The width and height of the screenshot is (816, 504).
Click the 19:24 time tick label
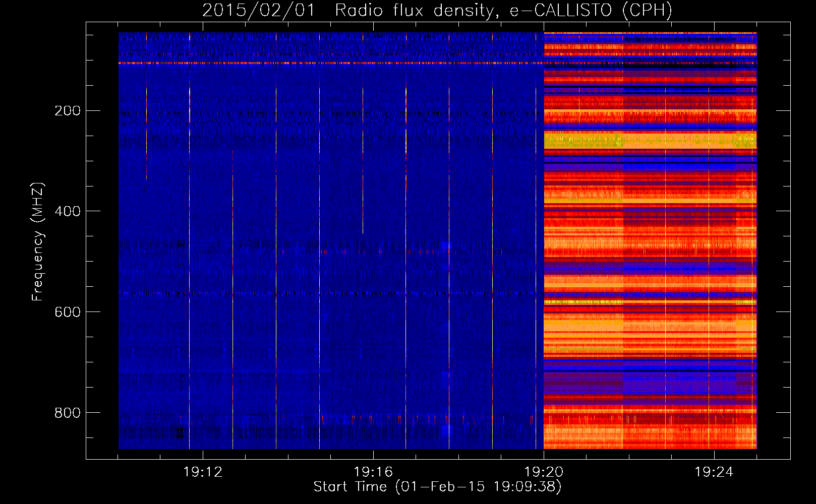click(714, 472)
